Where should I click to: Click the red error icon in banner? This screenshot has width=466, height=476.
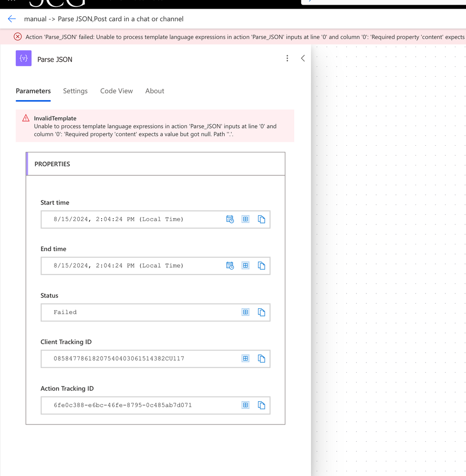pos(18,37)
